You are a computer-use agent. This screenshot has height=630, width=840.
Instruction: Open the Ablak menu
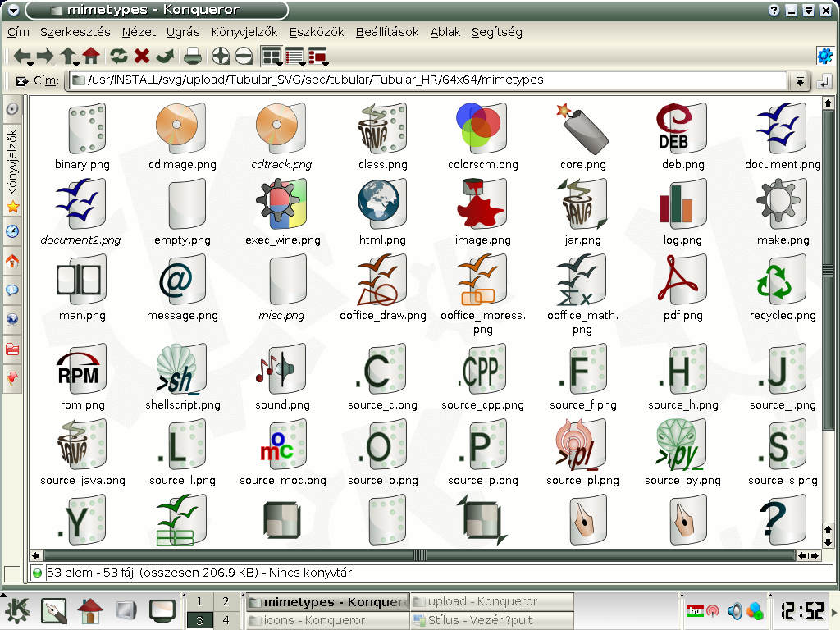click(x=445, y=32)
